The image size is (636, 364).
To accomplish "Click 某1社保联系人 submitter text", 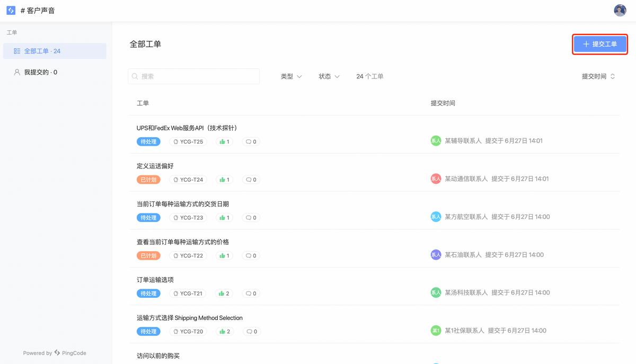I will (x=465, y=331).
